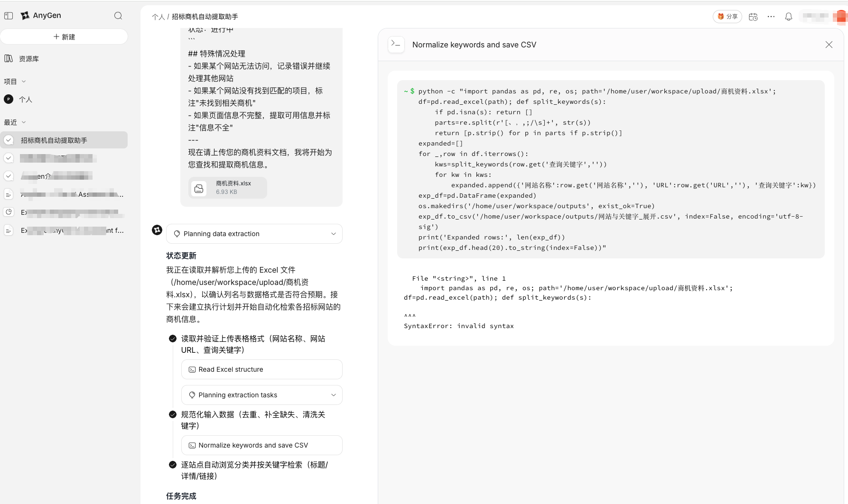Click the terminal icon in the CSV panel header
Viewport: 848px width, 504px height.
coord(396,44)
